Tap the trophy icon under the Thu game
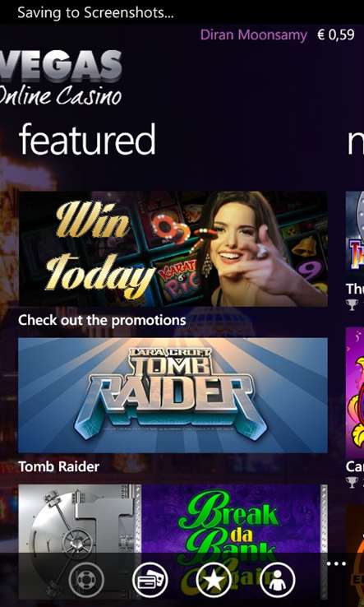 tap(352, 305)
